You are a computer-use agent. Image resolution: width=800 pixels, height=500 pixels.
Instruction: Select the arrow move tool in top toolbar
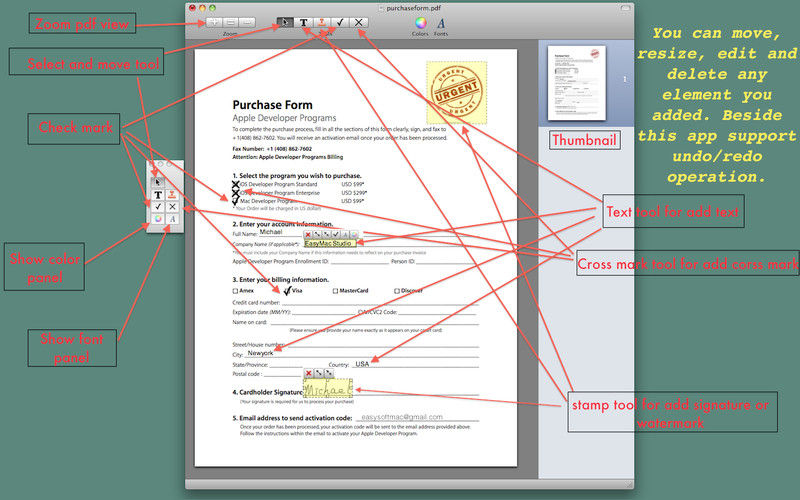tap(286, 21)
